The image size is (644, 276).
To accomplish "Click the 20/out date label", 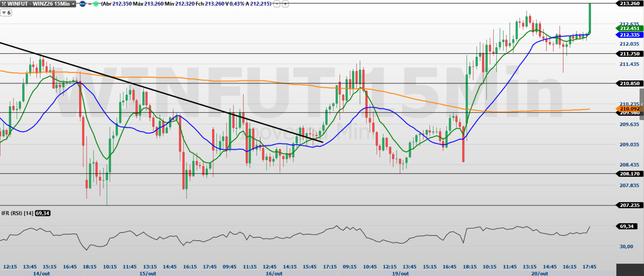I will click(540, 273).
